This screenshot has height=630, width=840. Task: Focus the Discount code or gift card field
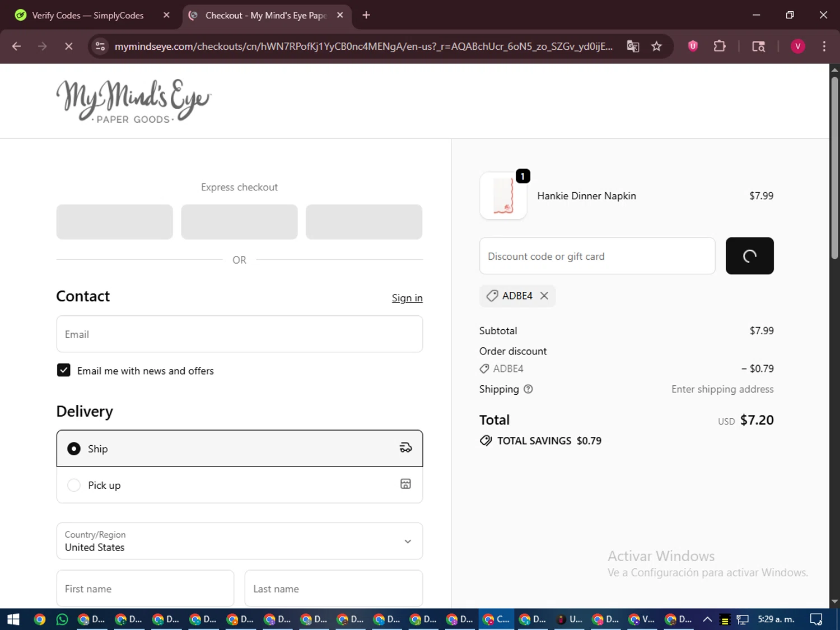click(x=597, y=256)
